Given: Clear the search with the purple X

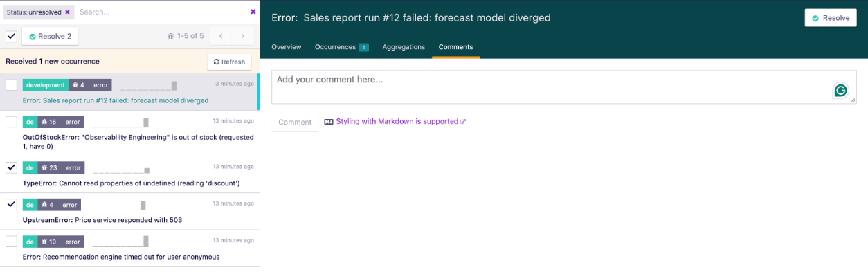Looking at the screenshot, I should pos(253,12).
